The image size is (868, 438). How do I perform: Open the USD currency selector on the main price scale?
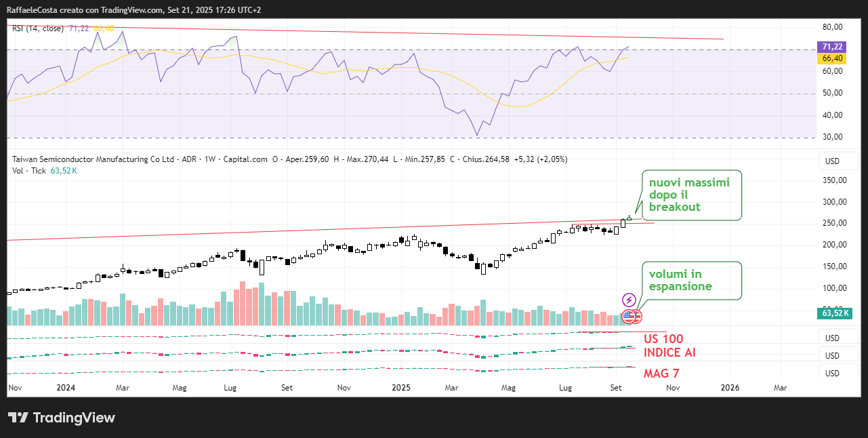[x=831, y=162]
